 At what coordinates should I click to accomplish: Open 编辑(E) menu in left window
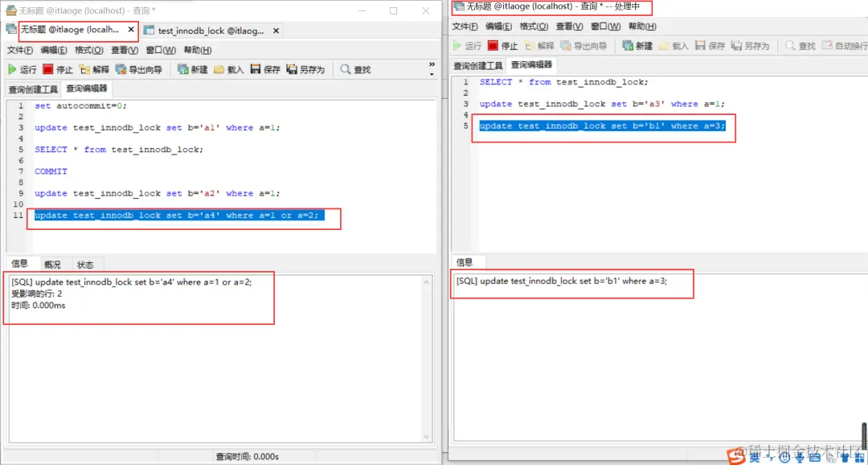tap(55, 51)
